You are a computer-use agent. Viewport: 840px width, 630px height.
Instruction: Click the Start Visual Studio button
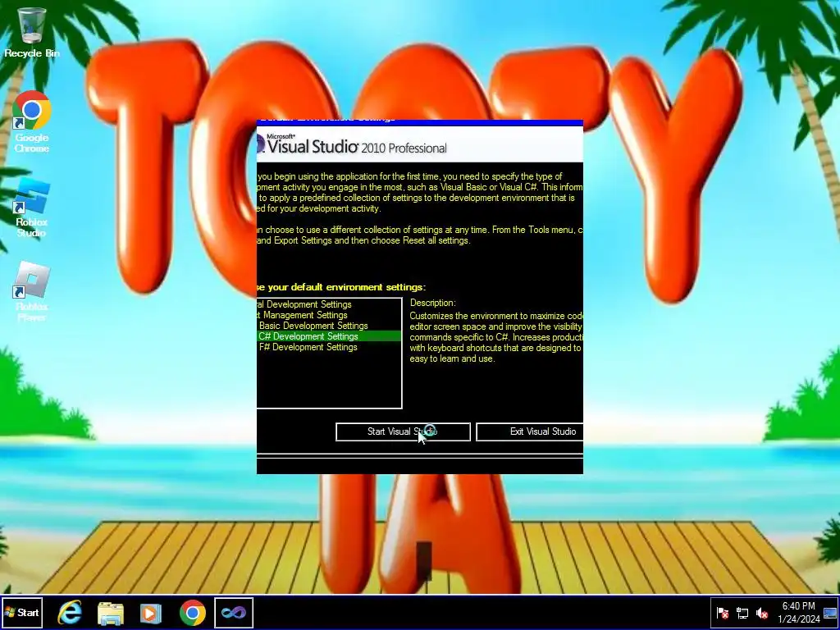(403, 431)
